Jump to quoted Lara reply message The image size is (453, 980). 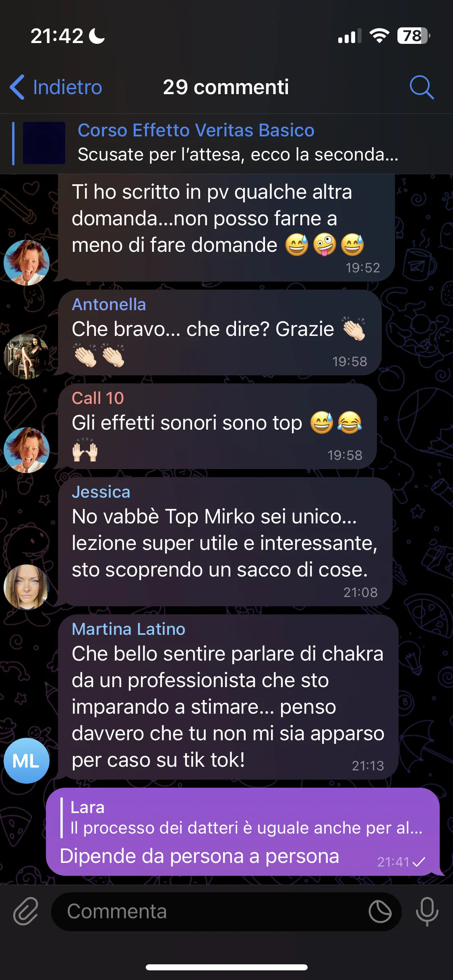[242, 818]
